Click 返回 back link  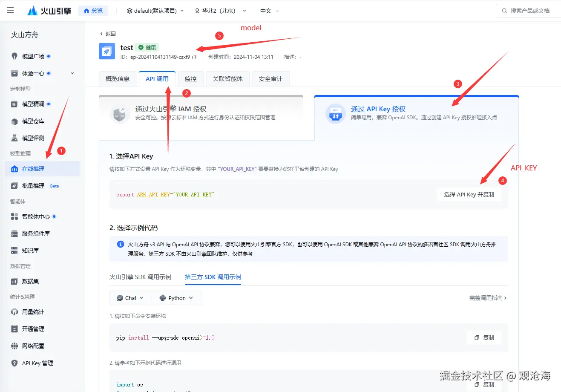[108, 34]
